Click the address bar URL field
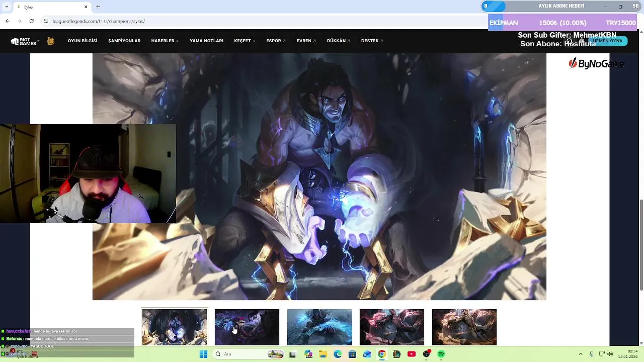The height and width of the screenshot is (362, 644). (262, 21)
